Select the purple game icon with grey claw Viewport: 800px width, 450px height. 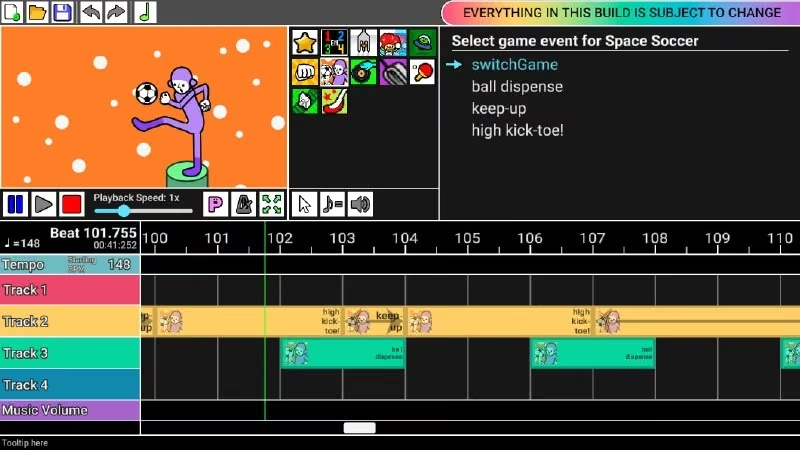pyautogui.click(x=393, y=72)
